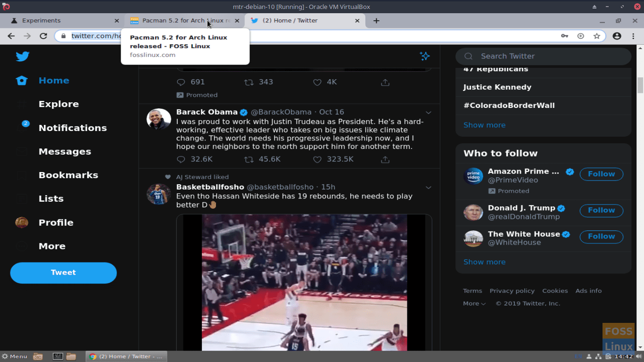Open Chrome three-dot menu

pyautogui.click(x=633, y=36)
